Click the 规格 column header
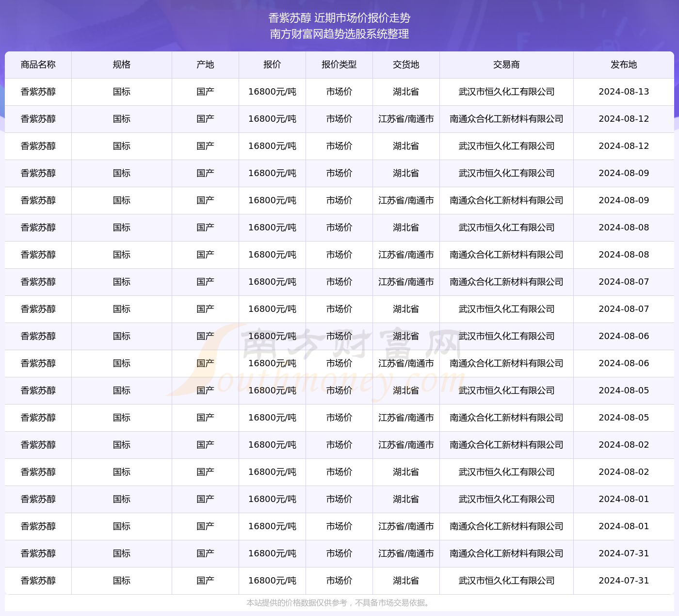Viewport: 679px width, 616px height. (x=122, y=65)
